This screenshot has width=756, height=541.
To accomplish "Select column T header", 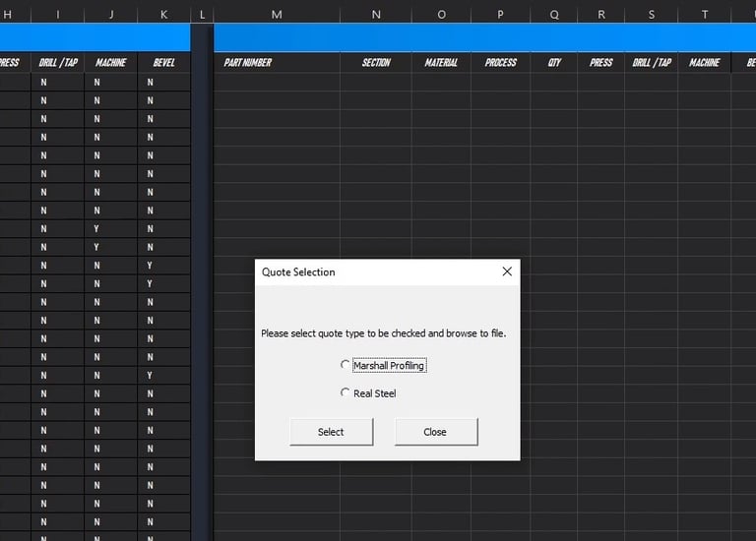I will (705, 15).
